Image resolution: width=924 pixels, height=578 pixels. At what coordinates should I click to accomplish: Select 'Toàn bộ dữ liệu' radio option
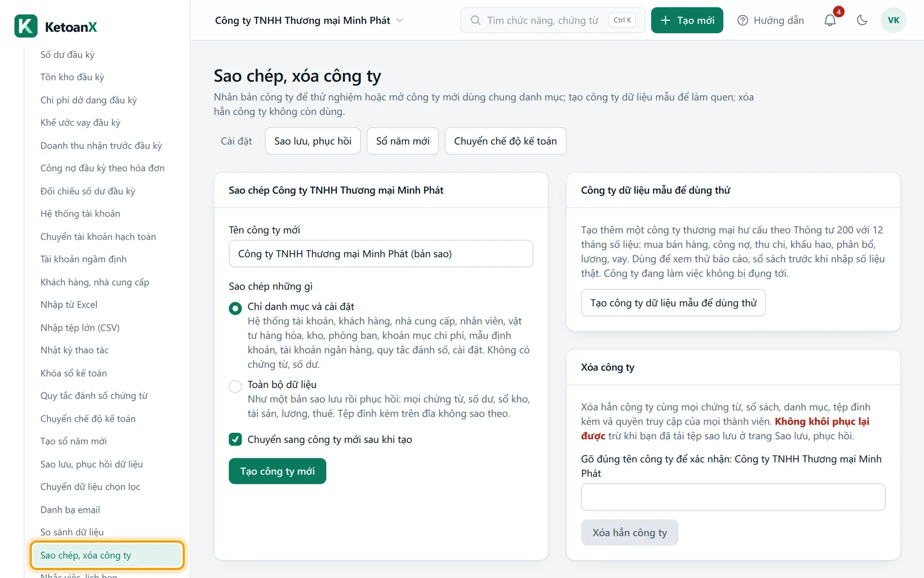235,386
